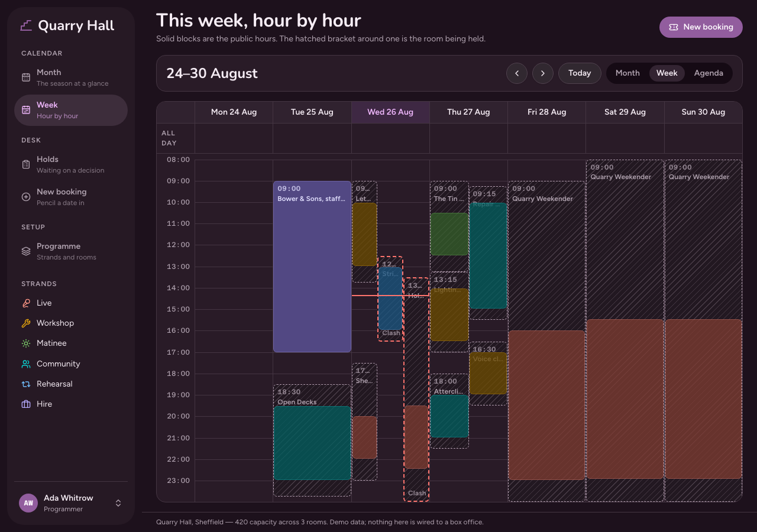Screen dimensions: 757x532
Task: Select the Mon 24 Aug column header
Action: point(234,112)
